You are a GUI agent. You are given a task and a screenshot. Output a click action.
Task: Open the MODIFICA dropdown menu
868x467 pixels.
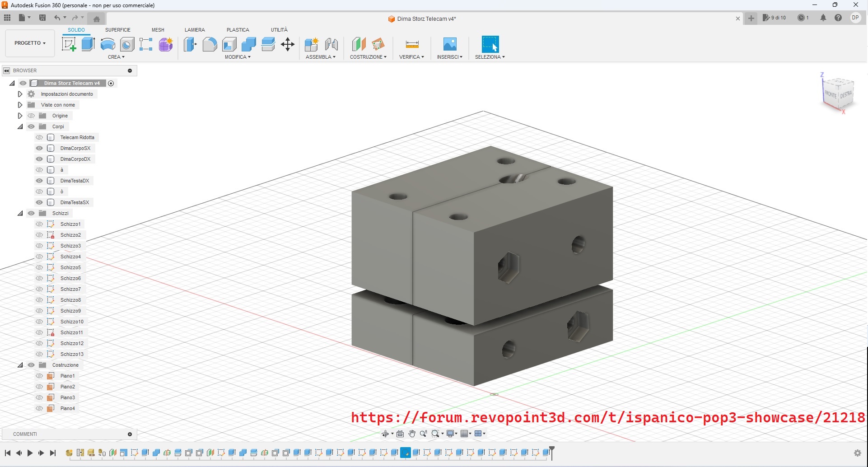point(238,57)
